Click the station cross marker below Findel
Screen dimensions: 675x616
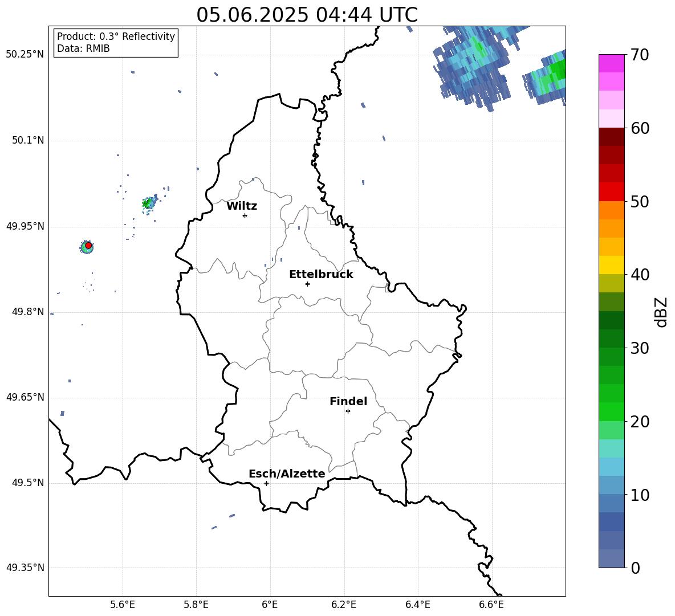348,411
